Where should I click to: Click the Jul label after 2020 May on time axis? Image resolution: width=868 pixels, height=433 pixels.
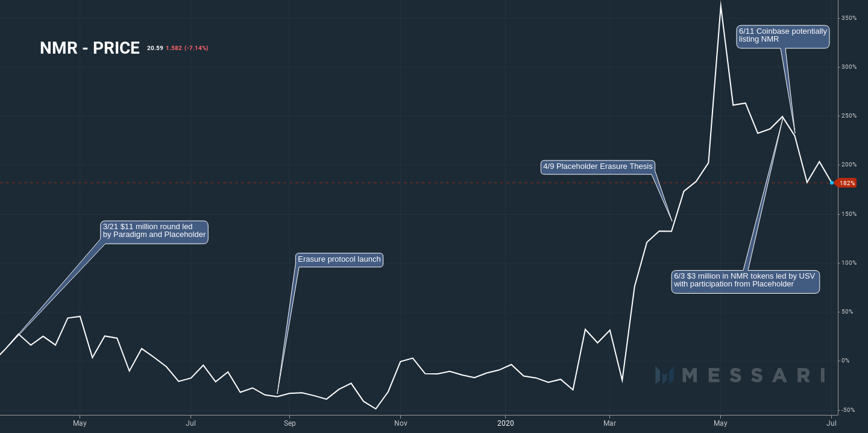pyautogui.click(x=831, y=423)
